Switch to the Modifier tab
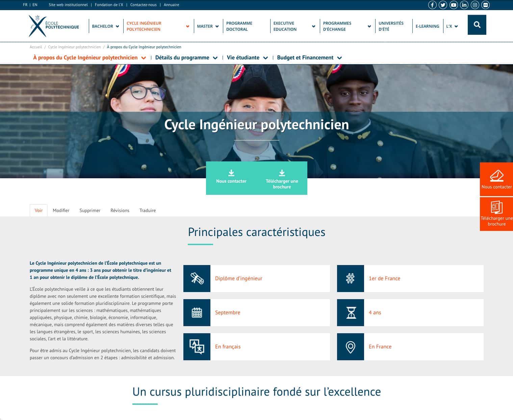Screen dimensions: 513x420 pyautogui.click(x=61, y=210)
